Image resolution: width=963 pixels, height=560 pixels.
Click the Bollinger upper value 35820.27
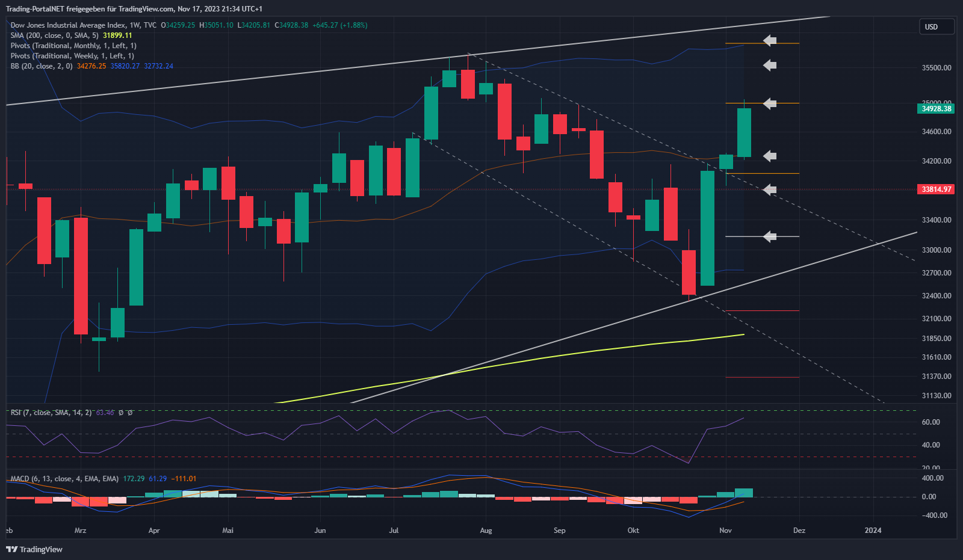pos(125,66)
